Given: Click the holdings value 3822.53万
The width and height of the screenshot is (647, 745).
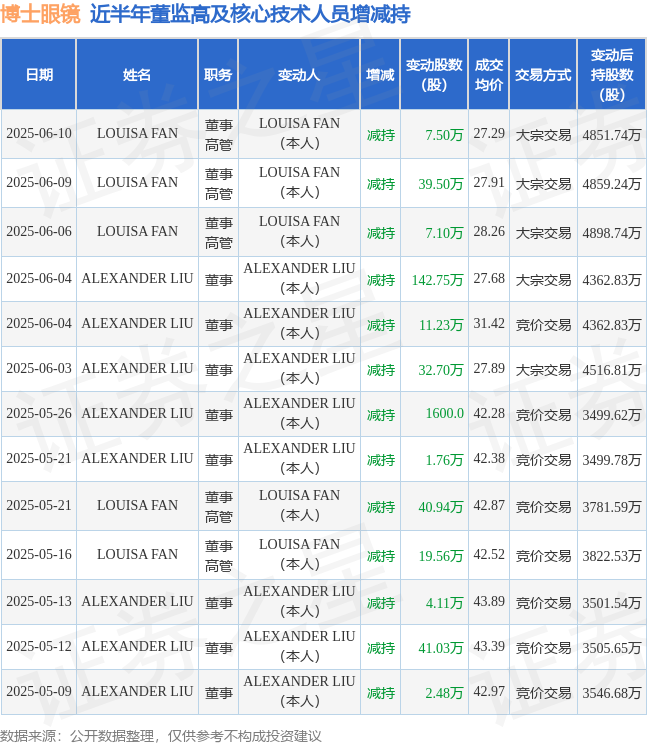Looking at the screenshot, I should pos(612,556).
